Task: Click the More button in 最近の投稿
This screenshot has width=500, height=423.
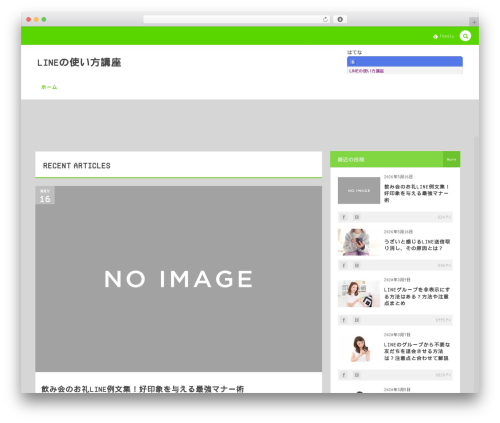Action: tap(451, 159)
